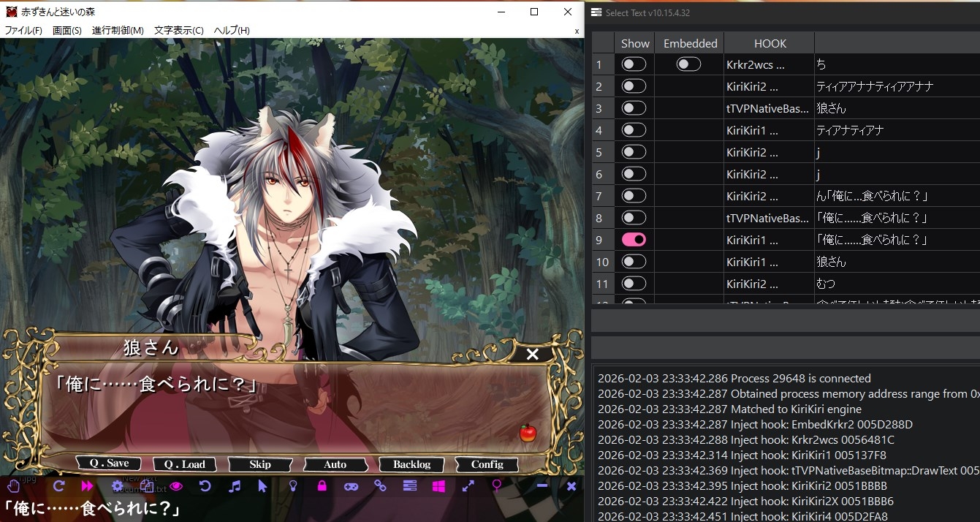This screenshot has height=522, width=980.
Task: Click the fast-forward double arrow icon
Action: coord(87,485)
